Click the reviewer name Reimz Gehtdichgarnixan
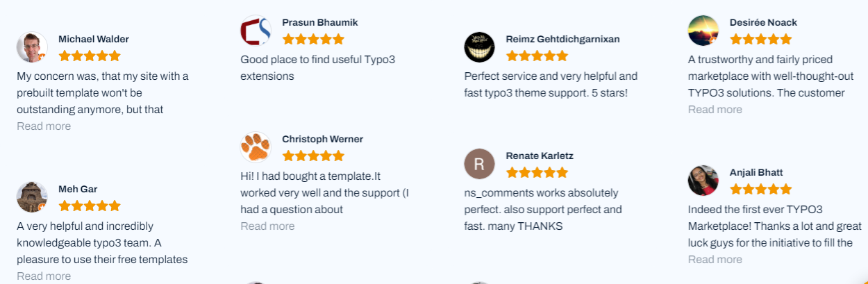This screenshot has width=868, height=284. [x=562, y=39]
